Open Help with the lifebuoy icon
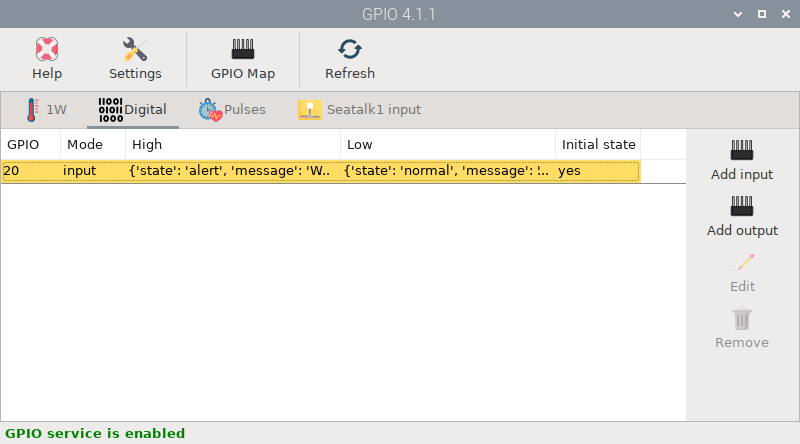 [47, 50]
